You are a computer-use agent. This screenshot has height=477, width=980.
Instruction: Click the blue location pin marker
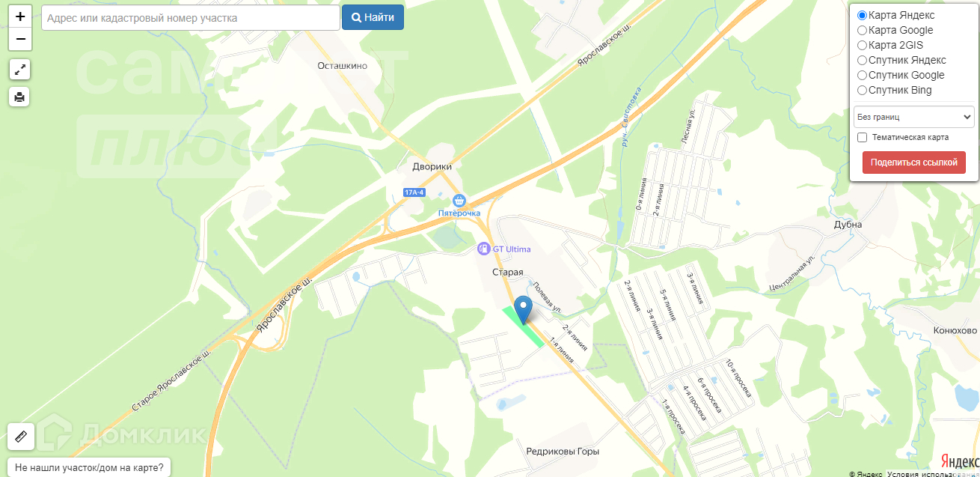[524, 309]
